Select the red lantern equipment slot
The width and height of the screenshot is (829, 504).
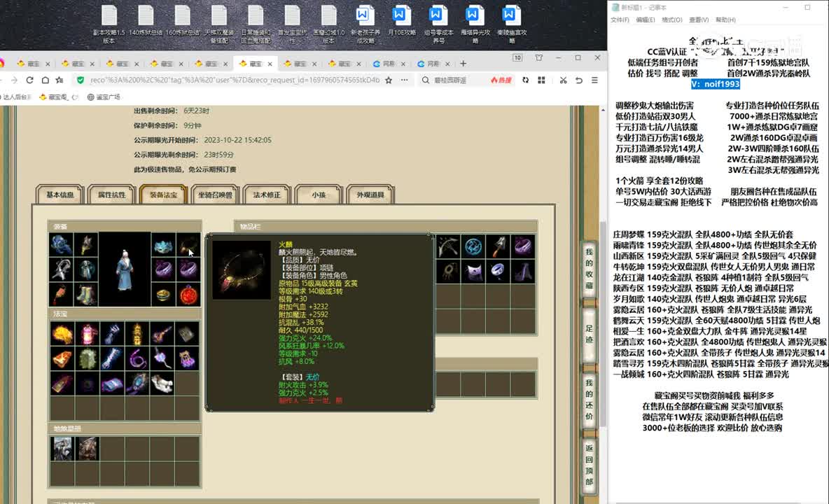coord(61,295)
